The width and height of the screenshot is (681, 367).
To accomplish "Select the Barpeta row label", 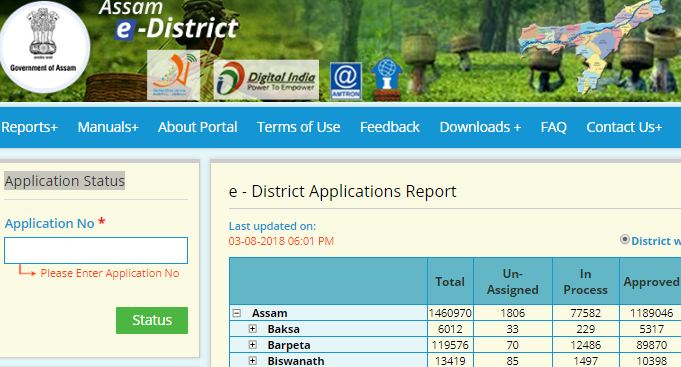I will pos(289,345).
